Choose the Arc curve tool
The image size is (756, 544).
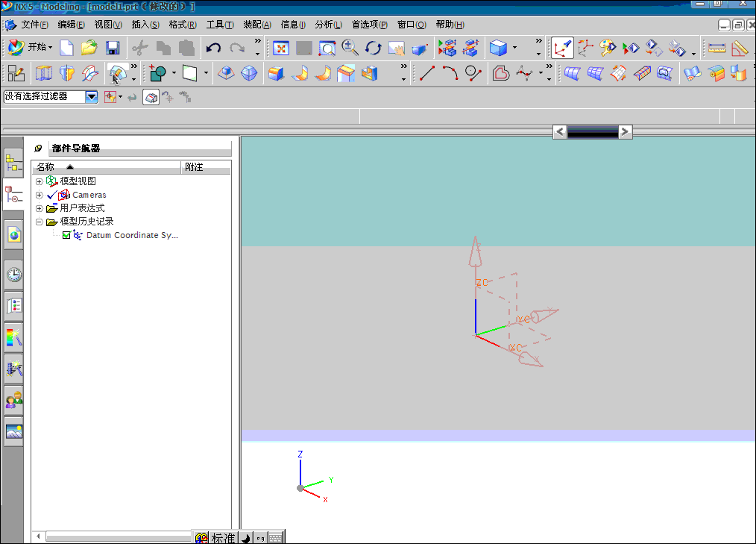(450, 73)
